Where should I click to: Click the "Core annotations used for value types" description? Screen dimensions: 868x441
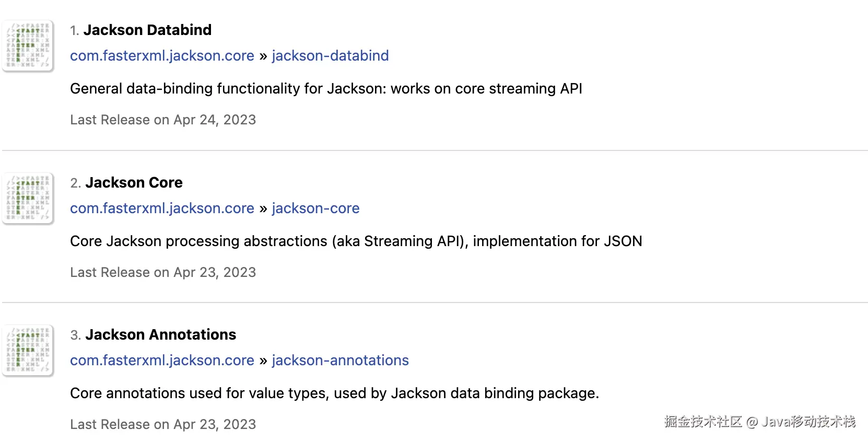coord(334,393)
